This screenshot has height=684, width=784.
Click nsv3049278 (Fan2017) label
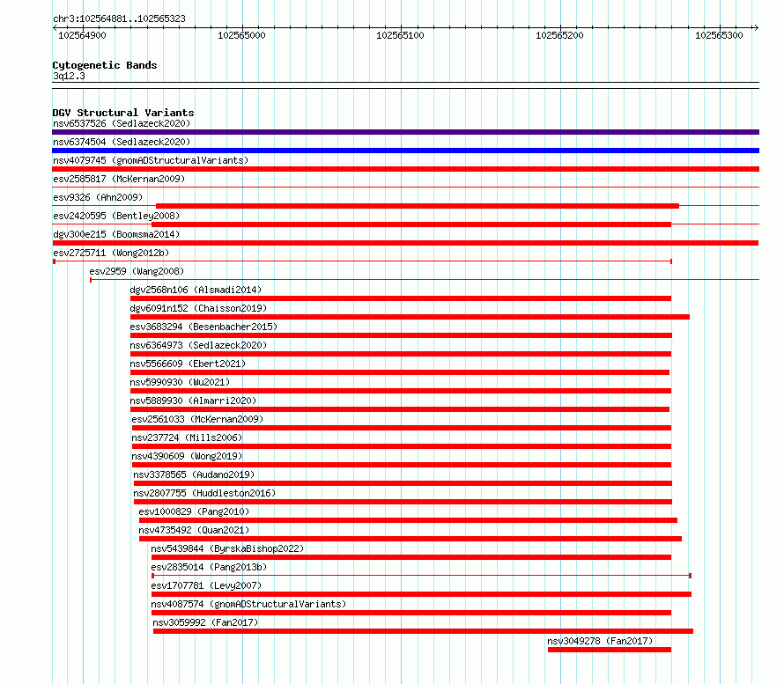pos(600,641)
